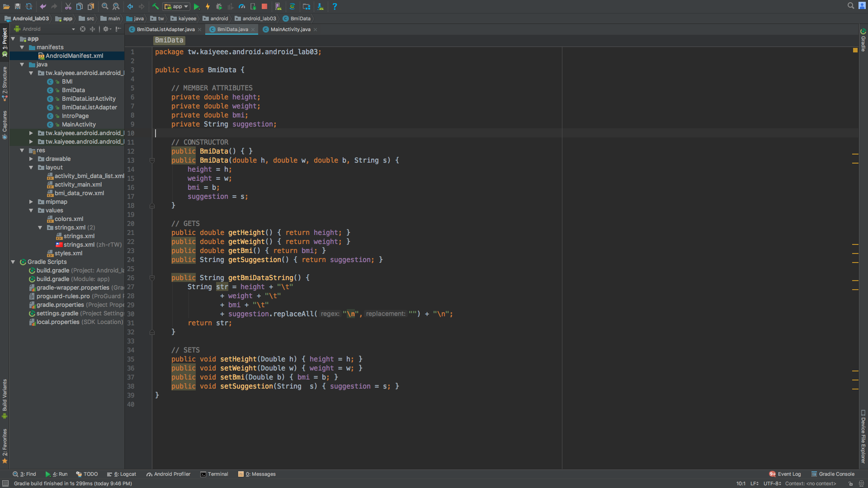Open the Gradle Console
This screenshot has height=488, width=868.
coord(833,474)
